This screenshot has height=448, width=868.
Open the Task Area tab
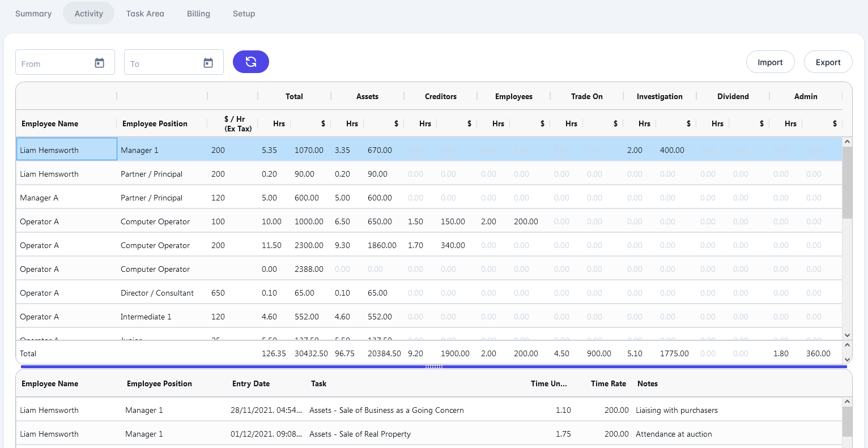(x=145, y=14)
